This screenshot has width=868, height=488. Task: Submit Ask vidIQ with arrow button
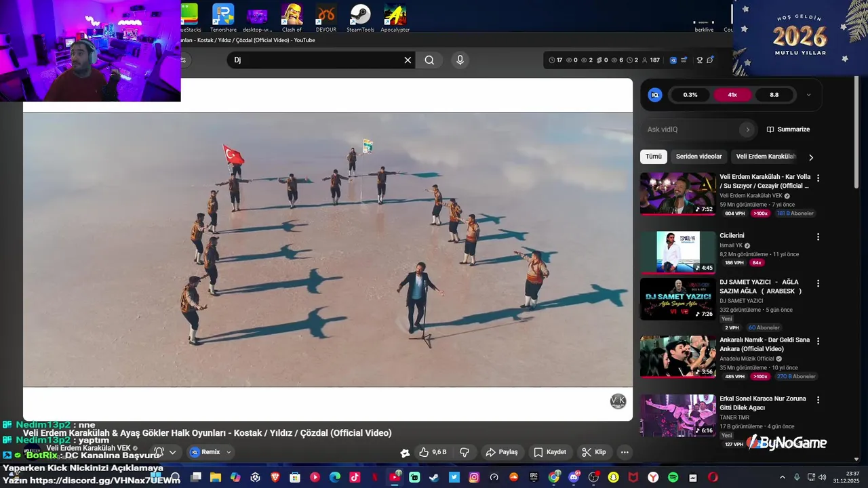pos(748,129)
